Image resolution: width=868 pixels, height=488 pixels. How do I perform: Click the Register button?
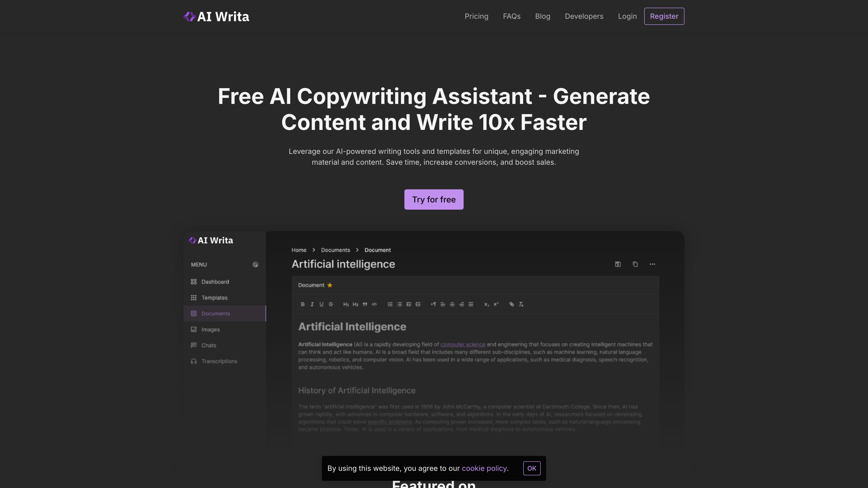[x=664, y=16]
